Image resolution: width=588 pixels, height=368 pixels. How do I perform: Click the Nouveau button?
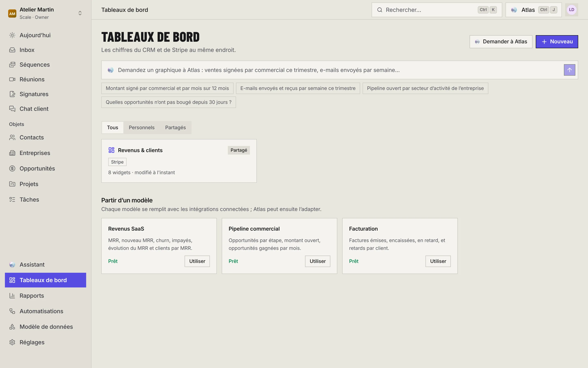pyautogui.click(x=557, y=42)
